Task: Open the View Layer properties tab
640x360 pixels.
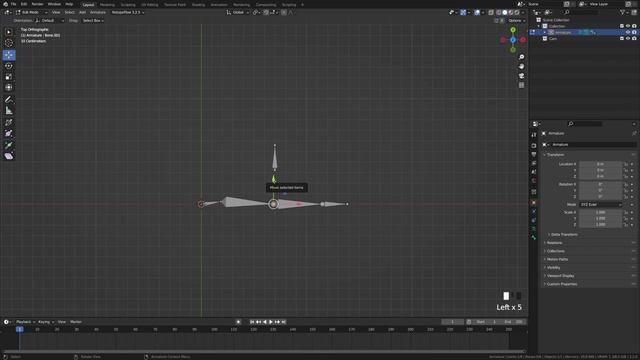Action: coord(534,163)
